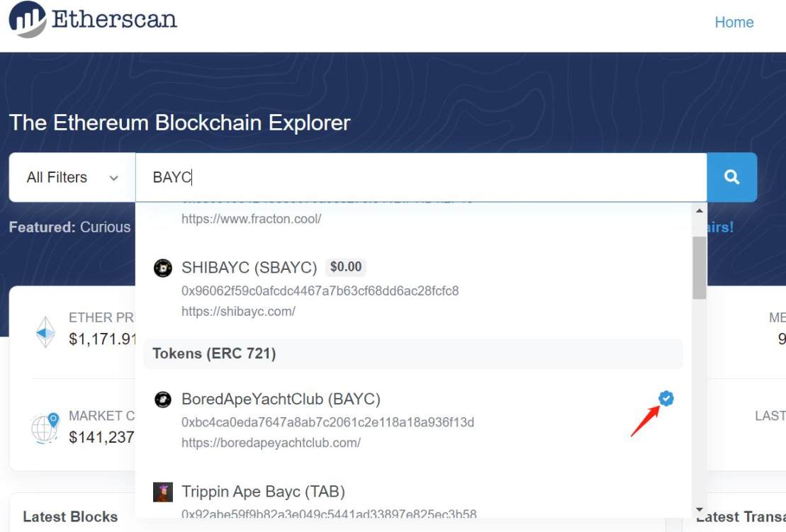Click the blue verified checkmark badge
Image resolution: width=786 pixels, height=532 pixels.
(666, 399)
